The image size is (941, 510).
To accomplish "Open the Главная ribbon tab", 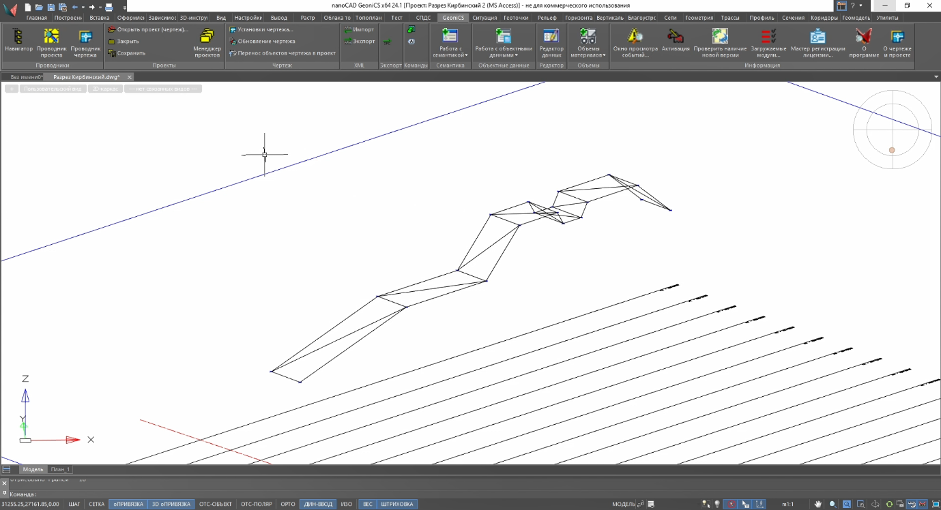I will point(36,18).
